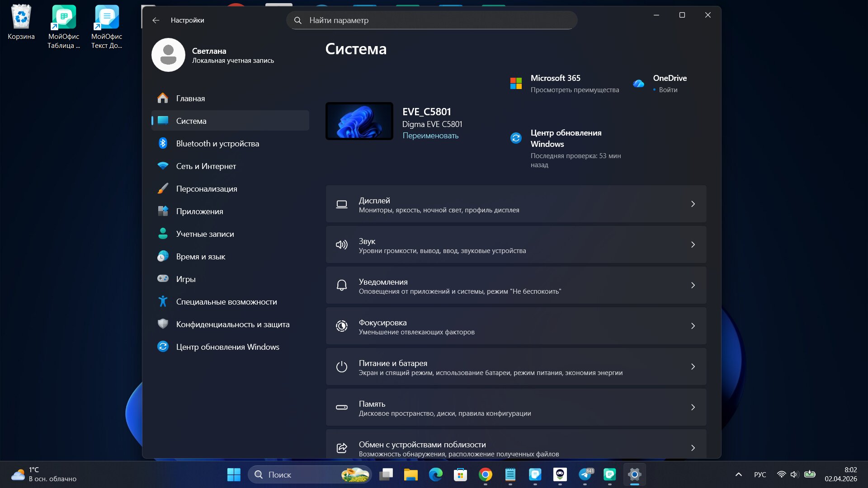Open Специальные возможности accessibility settings
Viewport: 868px width, 488px height.
pos(226,302)
